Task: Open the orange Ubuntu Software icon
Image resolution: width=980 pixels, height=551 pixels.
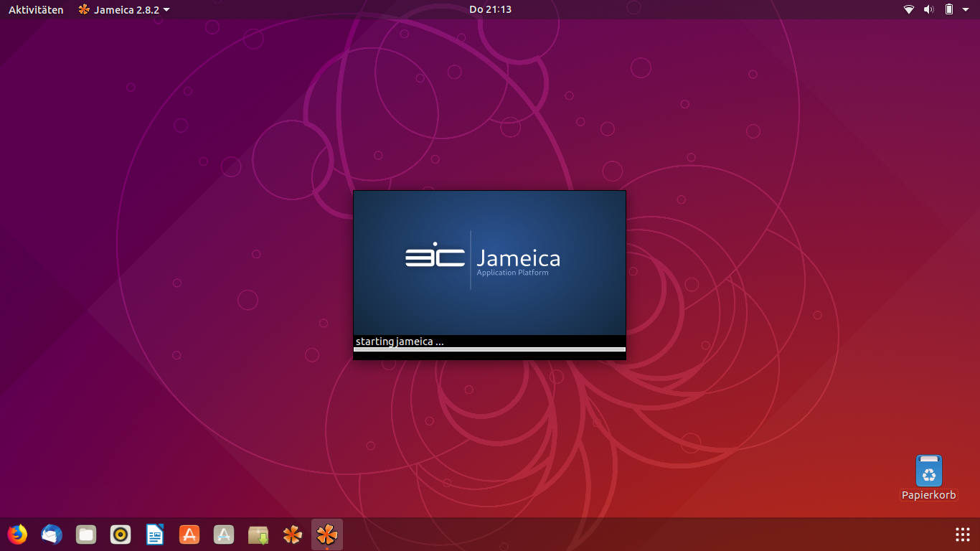Action: (189, 534)
